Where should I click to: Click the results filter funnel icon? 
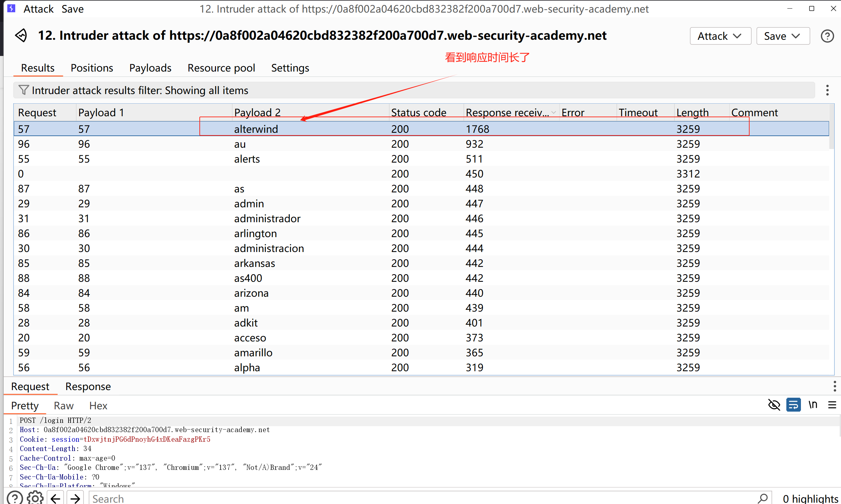24,90
